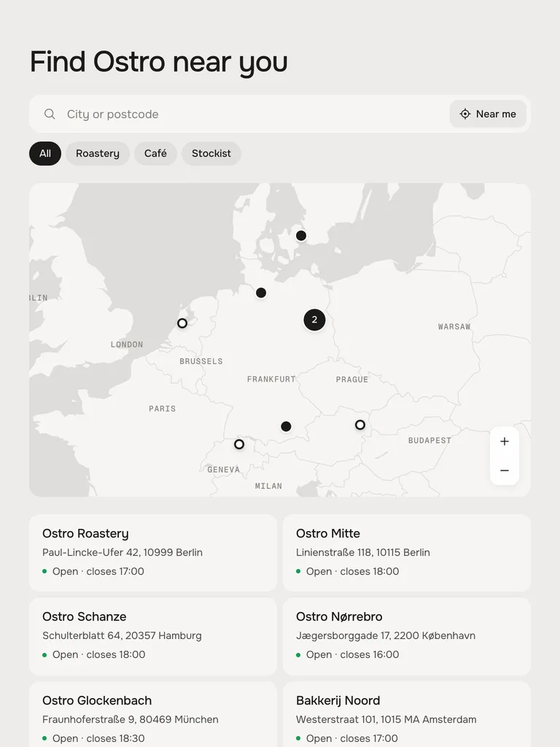Click the BRUSSELS map label

pos(201,362)
